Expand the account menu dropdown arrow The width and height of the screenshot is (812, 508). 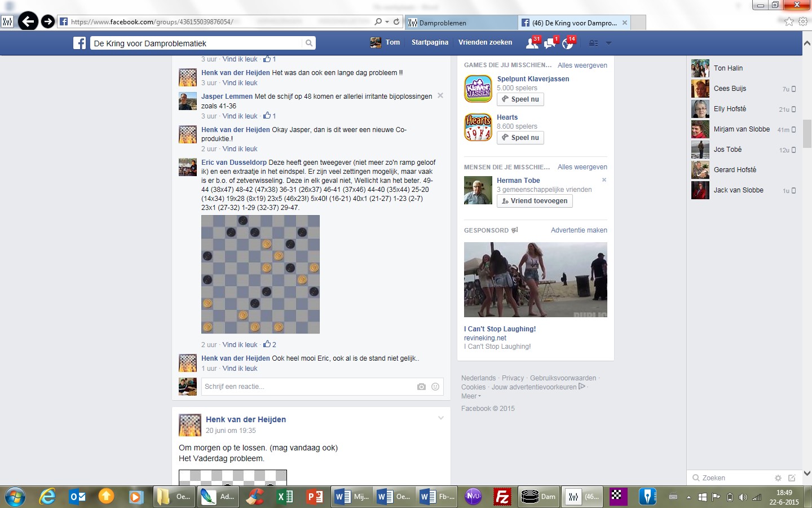pyautogui.click(x=608, y=43)
